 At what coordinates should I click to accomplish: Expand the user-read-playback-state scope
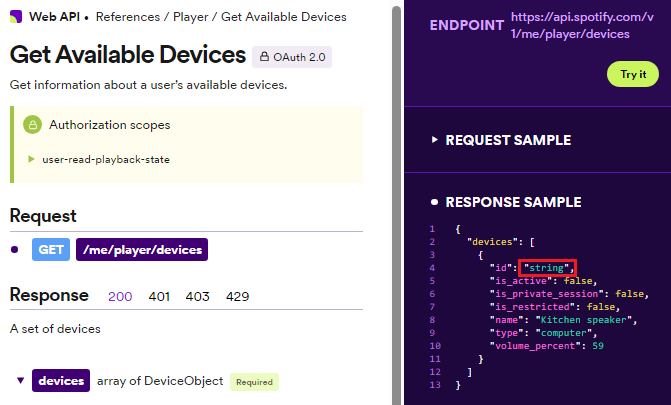coord(31,159)
